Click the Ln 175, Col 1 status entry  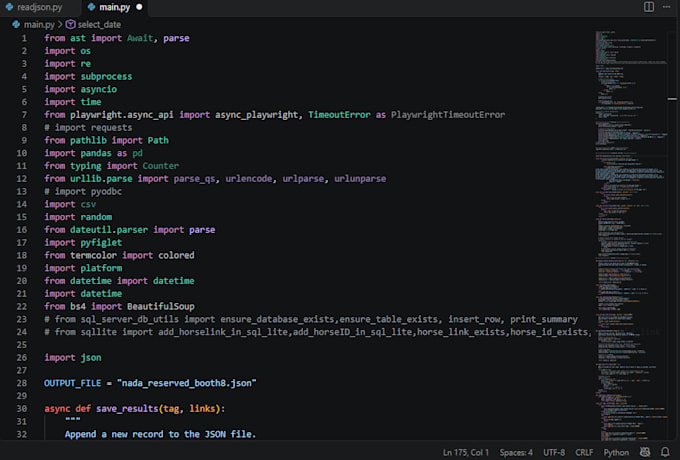(465, 453)
